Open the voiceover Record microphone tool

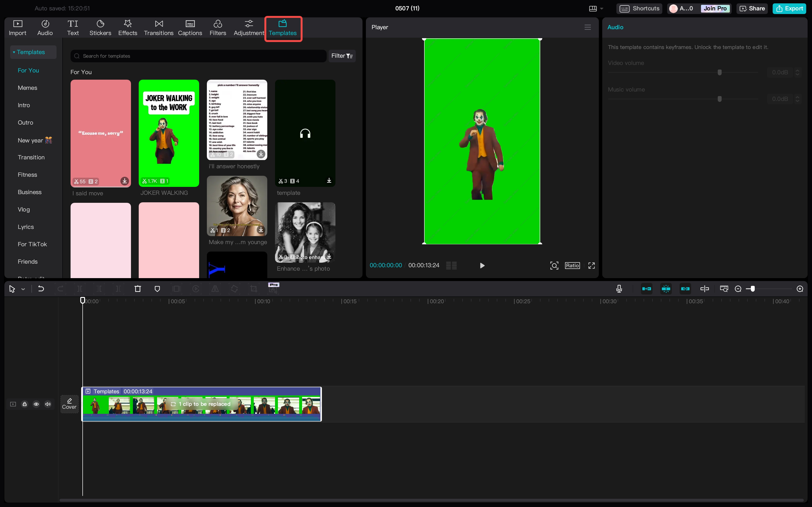[x=619, y=288]
